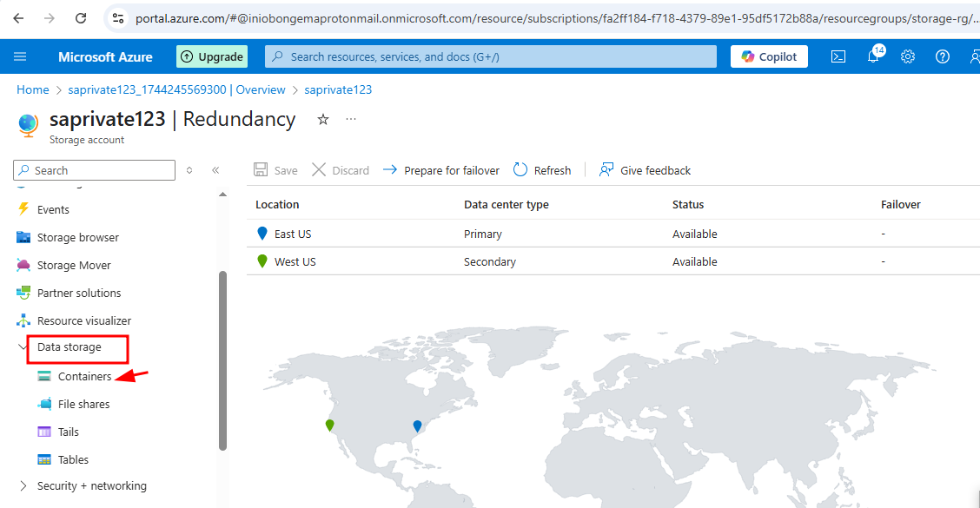Image resolution: width=980 pixels, height=508 pixels.
Task: Click the Status column header
Action: tap(688, 205)
